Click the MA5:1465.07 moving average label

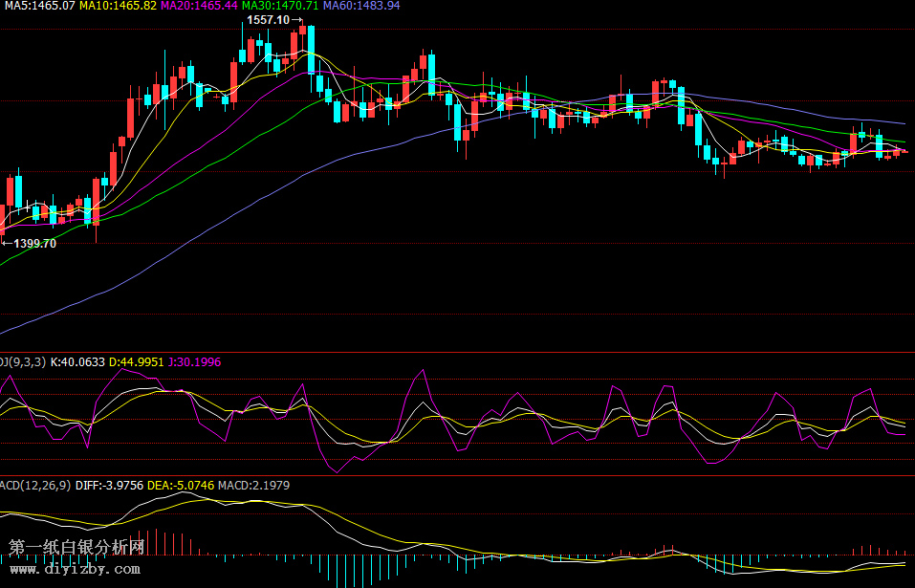40,6
